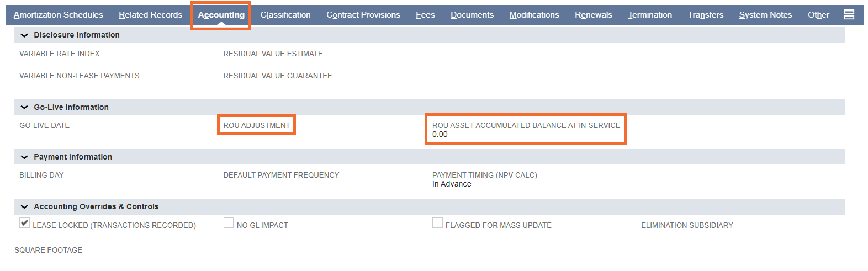This screenshot has height=271, width=868.
Task: Go to the Contract Provisions tab
Action: [x=363, y=15]
